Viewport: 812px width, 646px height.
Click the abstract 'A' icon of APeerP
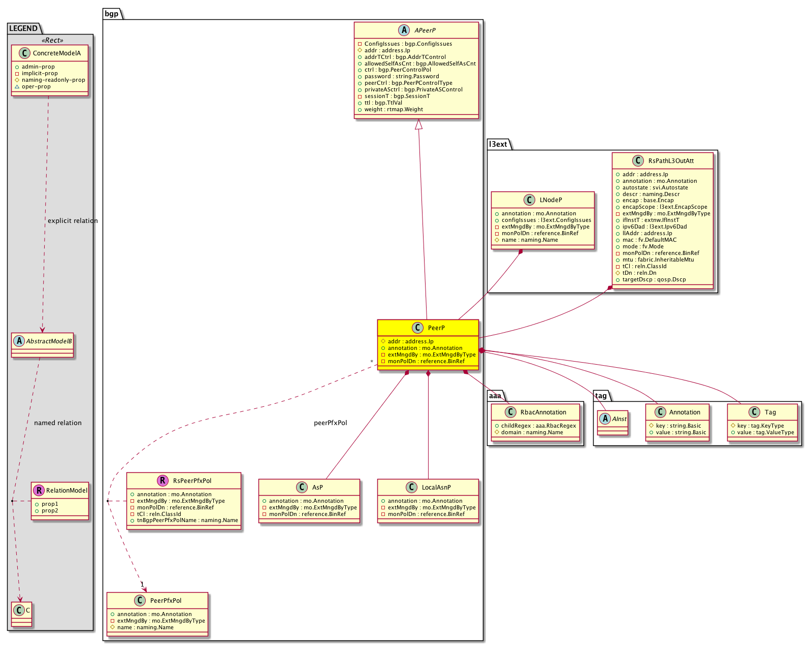[x=404, y=30]
